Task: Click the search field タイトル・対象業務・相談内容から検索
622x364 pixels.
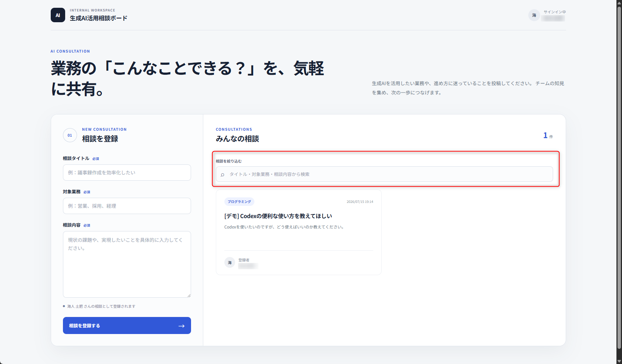Action: 384,174
